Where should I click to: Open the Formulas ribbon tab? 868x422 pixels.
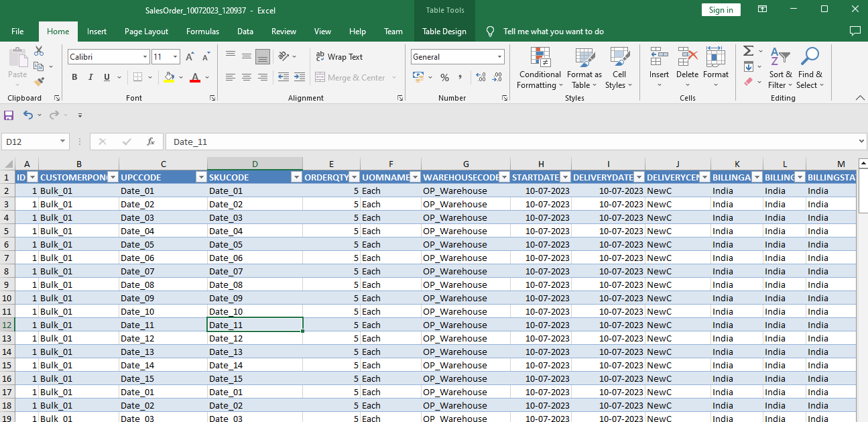(202, 32)
